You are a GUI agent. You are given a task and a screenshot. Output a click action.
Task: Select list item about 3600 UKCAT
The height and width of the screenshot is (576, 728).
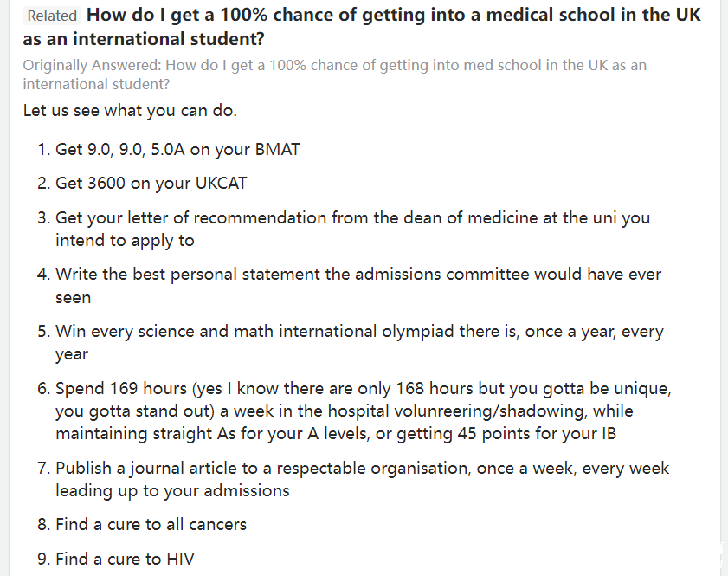[x=142, y=184]
